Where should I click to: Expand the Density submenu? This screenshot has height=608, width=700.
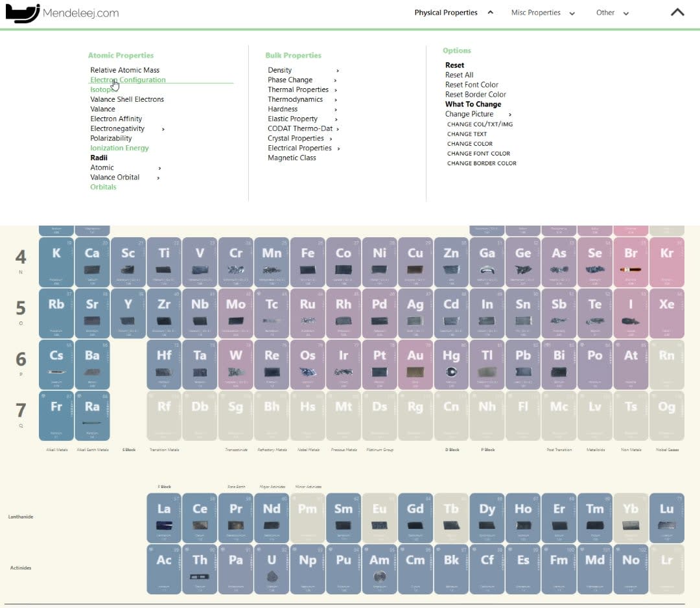[279, 70]
